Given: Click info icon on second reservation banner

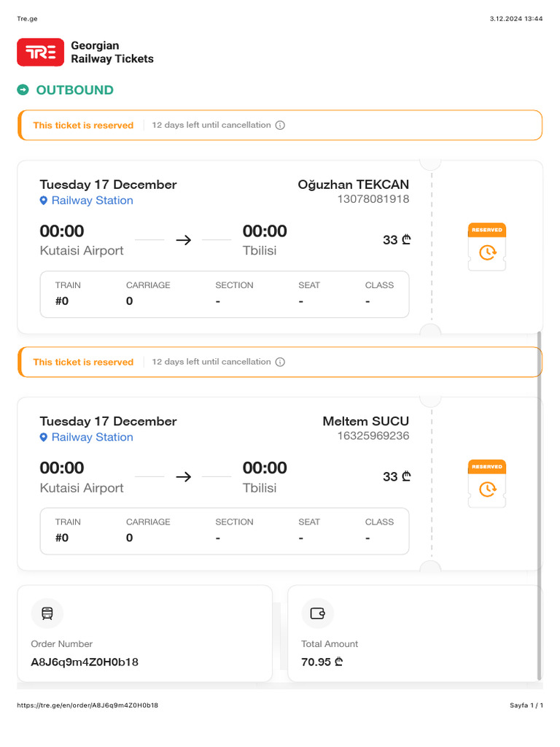Looking at the screenshot, I should pos(281,362).
